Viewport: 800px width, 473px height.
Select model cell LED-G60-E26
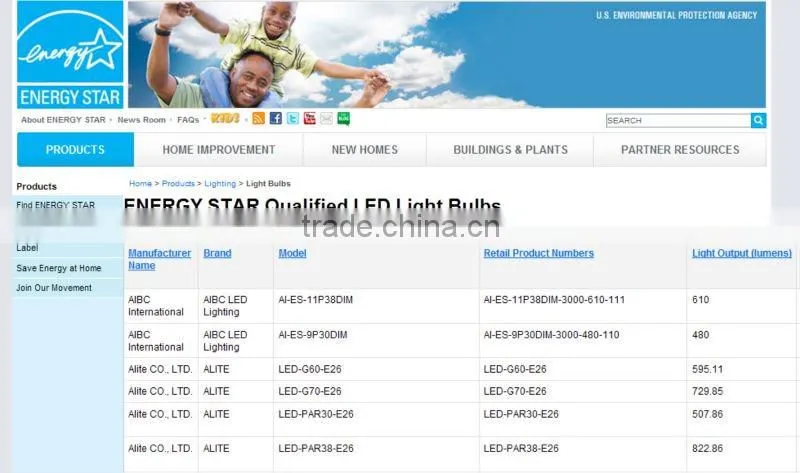coord(310,369)
